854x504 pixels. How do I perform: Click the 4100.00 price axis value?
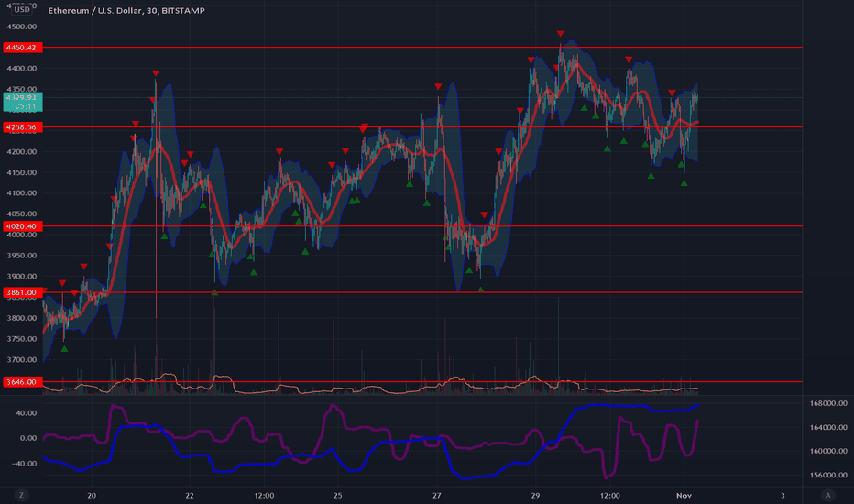pyautogui.click(x=22, y=192)
